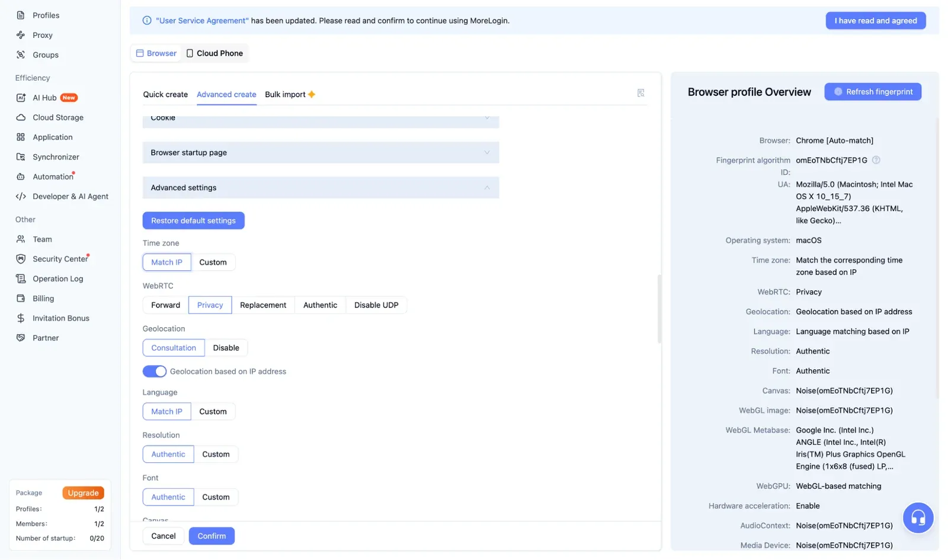Click the settings form vertical scrollbar

[x=659, y=309]
